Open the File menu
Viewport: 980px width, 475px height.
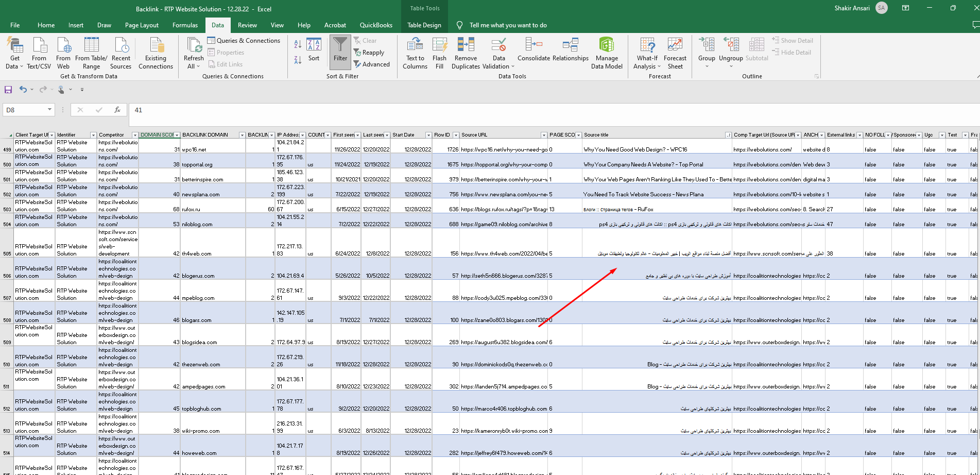(x=15, y=25)
